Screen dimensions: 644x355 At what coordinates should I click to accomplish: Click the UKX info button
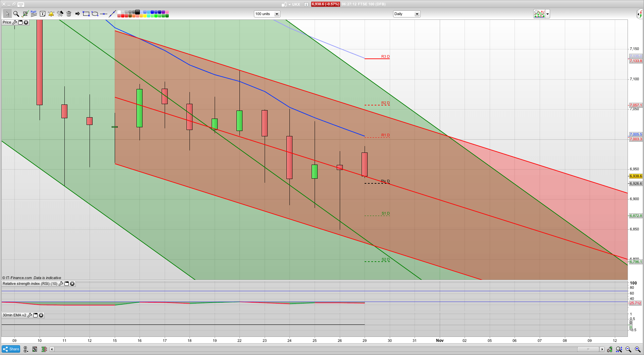pos(306,4)
